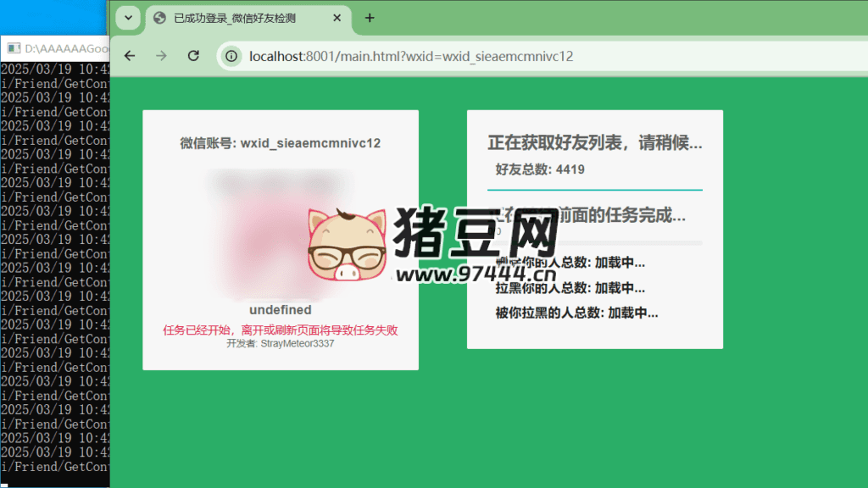Image resolution: width=868 pixels, height=488 pixels.
Task: Click the 微信账号 wxid label
Action: pyautogui.click(x=280, y=143)
